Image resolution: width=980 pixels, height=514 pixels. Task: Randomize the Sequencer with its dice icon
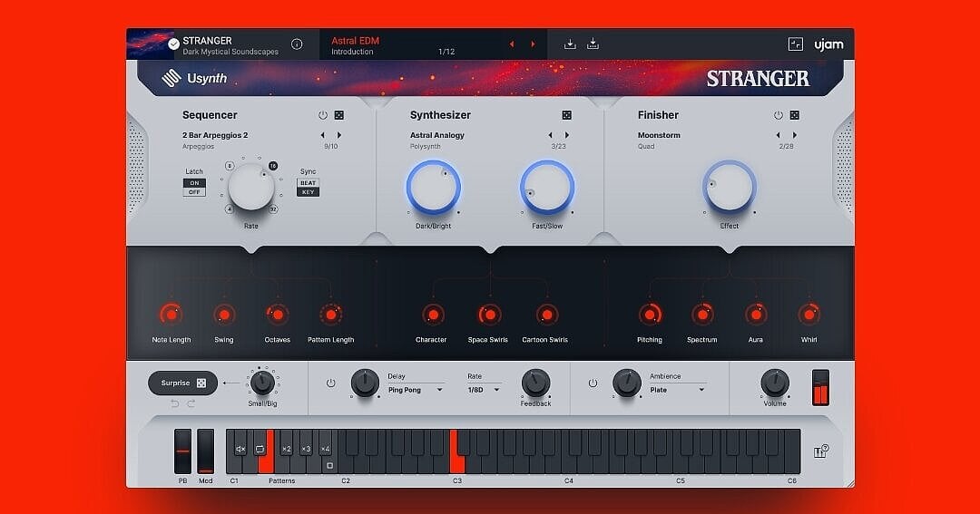click(x=338, y=116)
